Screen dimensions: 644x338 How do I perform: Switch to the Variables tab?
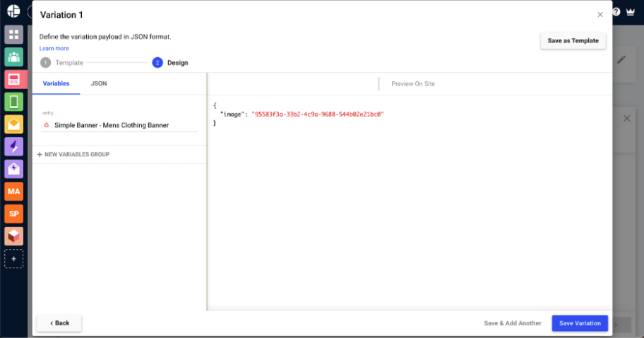coord(56,83)
